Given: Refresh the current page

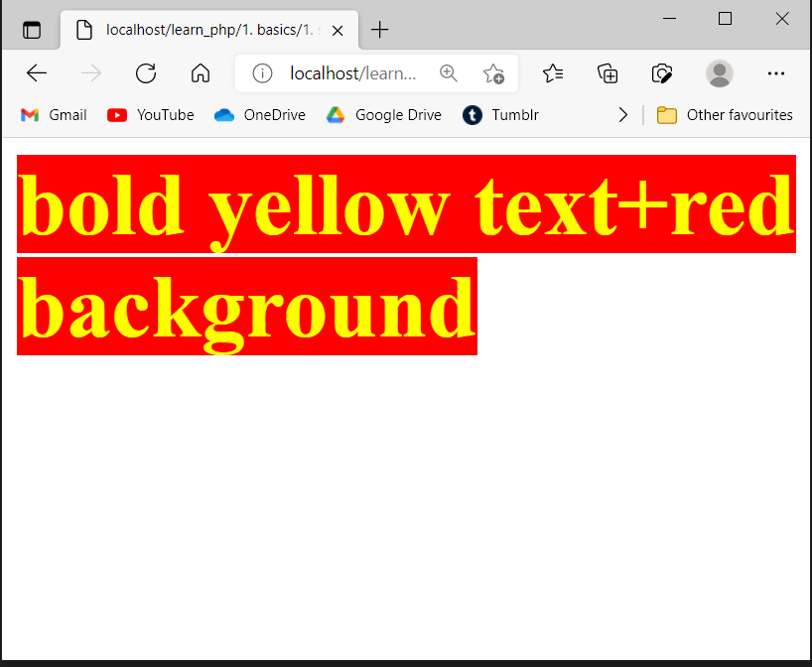Looking at the screenshot, I should (146, 72).
